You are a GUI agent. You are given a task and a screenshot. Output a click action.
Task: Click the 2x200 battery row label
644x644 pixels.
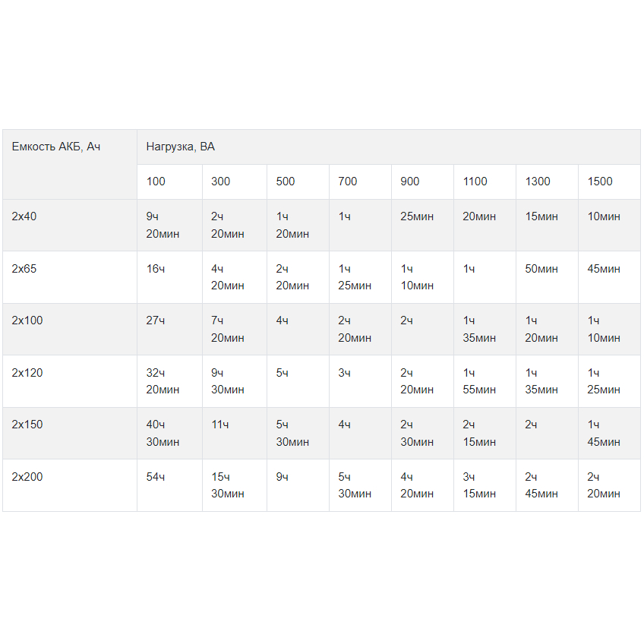click(70, 485)
